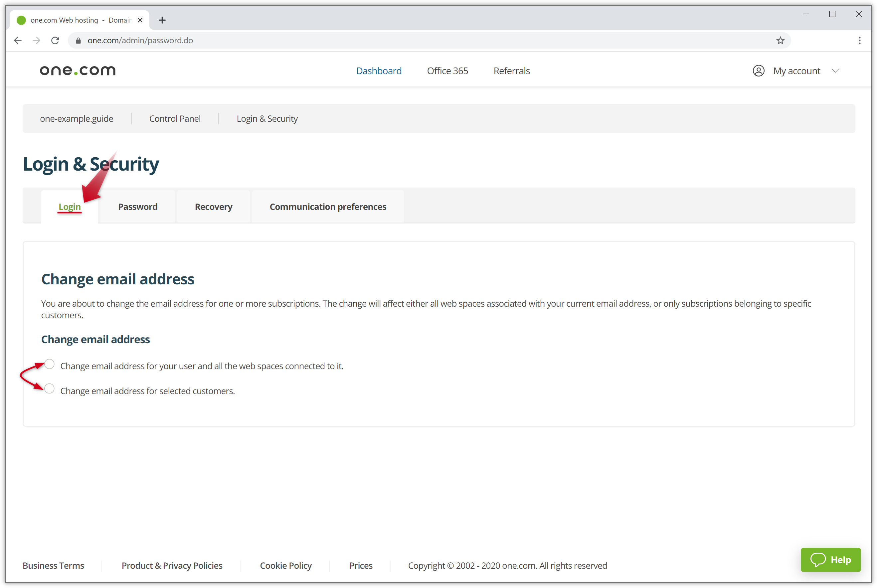The width and height of the screenshot is (877, 588).
Task: Click the browser menu three-dot icon
Action: (860, 41)
